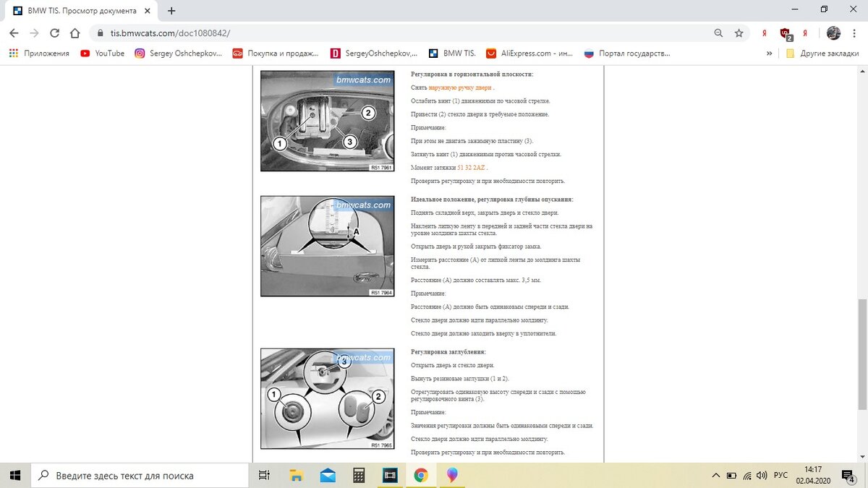The image size is (868, 488).
Task: Open File Explorer from the taskbar
Action: 296,475
